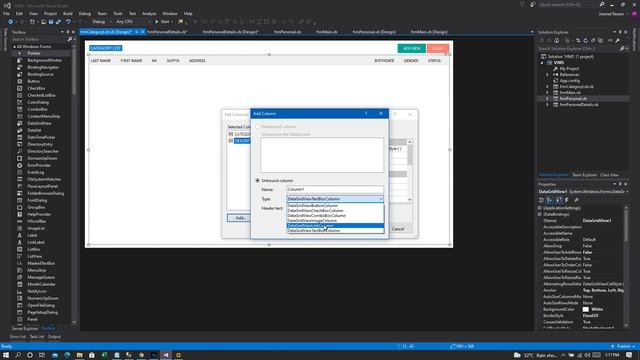Open the Type combo box arrow

pos(380,199)
